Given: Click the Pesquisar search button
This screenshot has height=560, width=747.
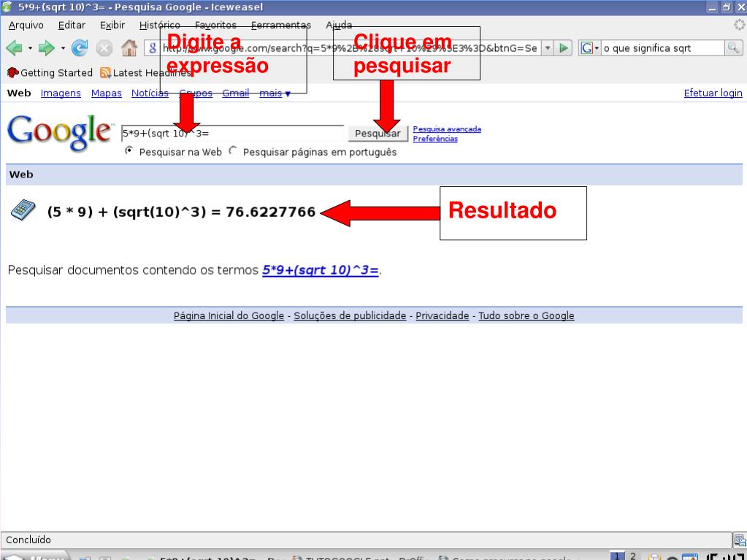Looking at the screenshot, I should 378,134.
